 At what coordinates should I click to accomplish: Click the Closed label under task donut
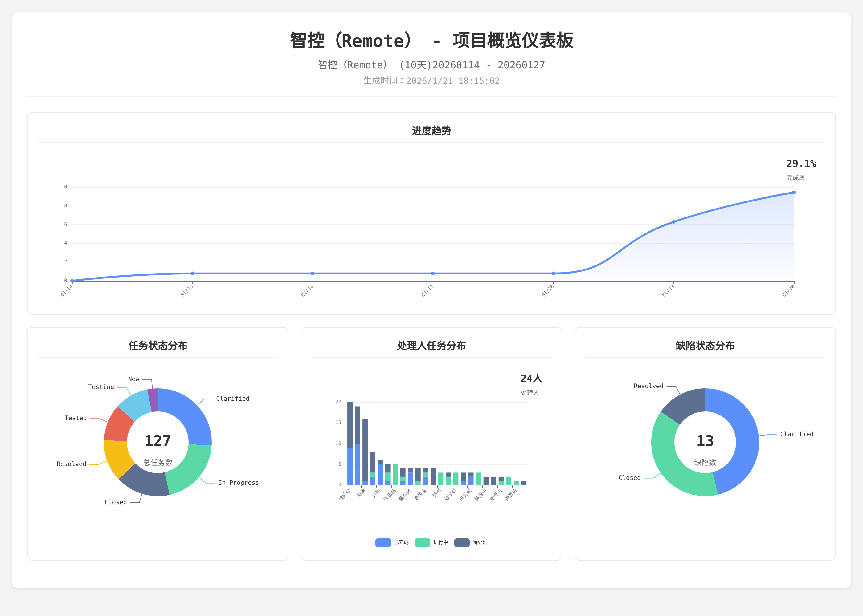pyautogui.click(x=116, y=502)
